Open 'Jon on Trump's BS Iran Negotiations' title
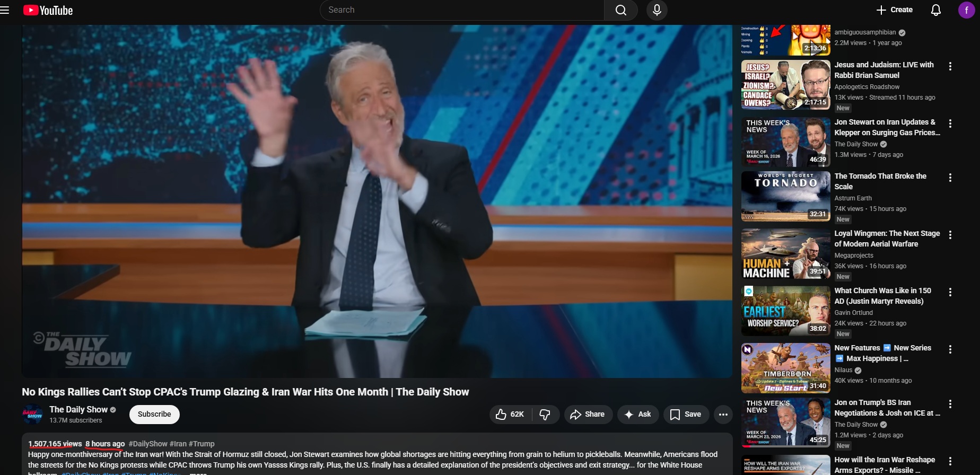 (x=887, y=408)
